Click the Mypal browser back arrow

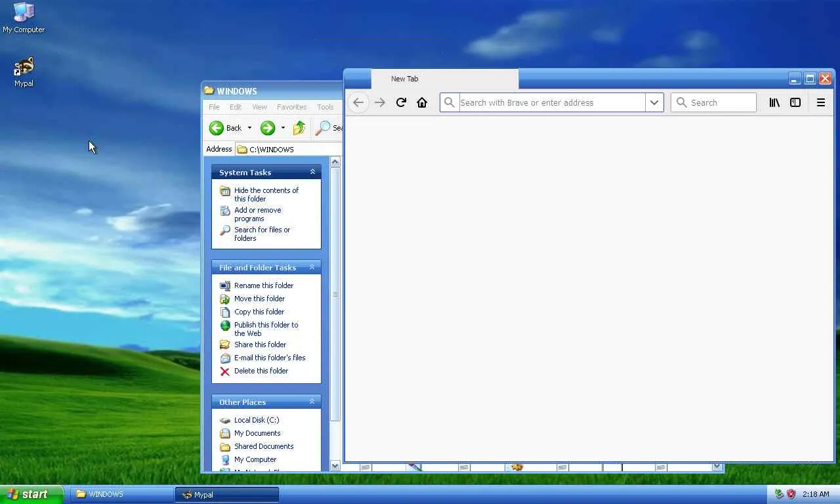pos(358,102)
